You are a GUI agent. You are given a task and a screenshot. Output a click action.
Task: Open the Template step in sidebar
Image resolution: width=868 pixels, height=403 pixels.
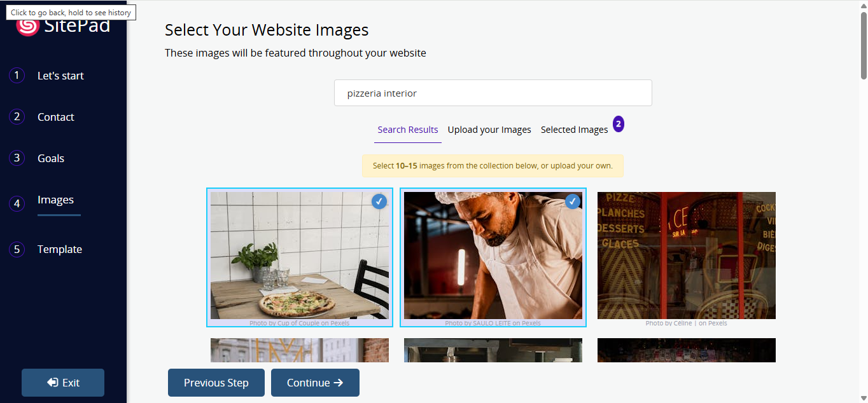(59, 249)
